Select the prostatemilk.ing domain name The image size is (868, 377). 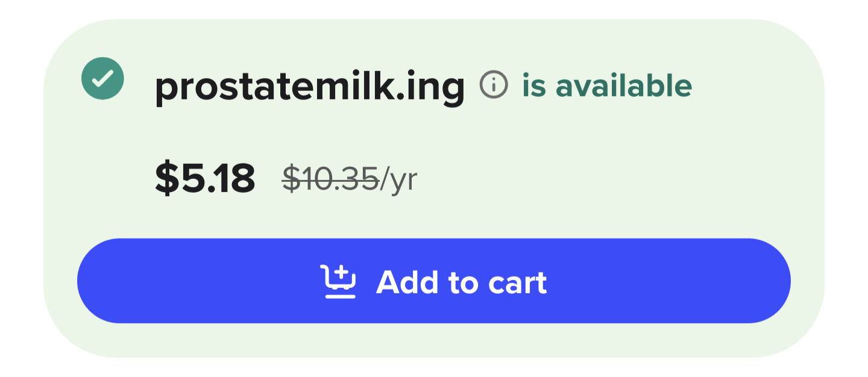(310, 87)
